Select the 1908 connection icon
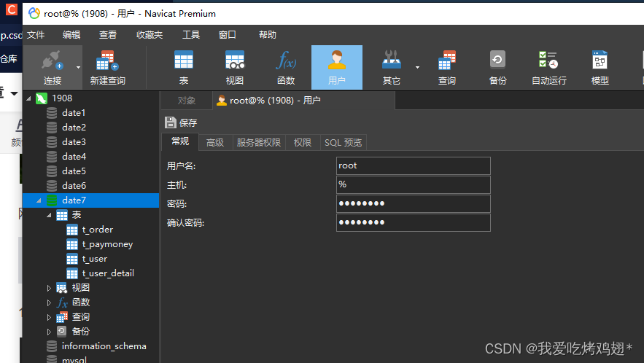The image size is (644, 363). 42,98
